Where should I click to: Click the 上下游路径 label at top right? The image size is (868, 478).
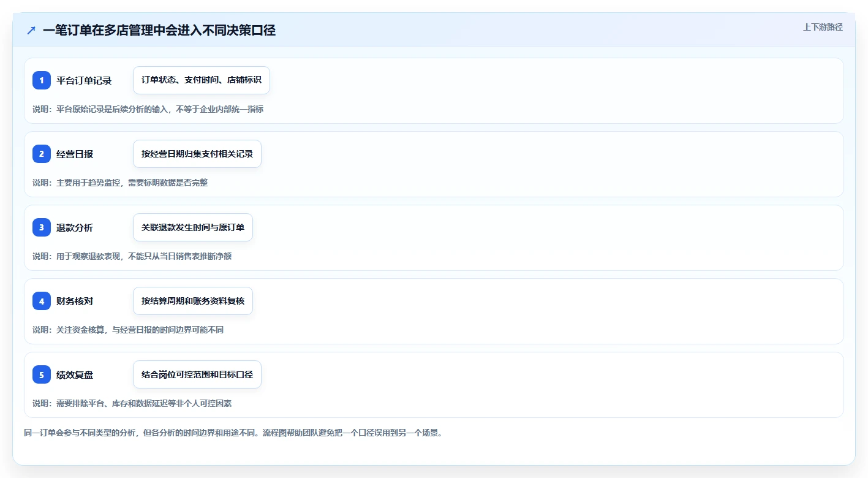click(x=823, y=27)
